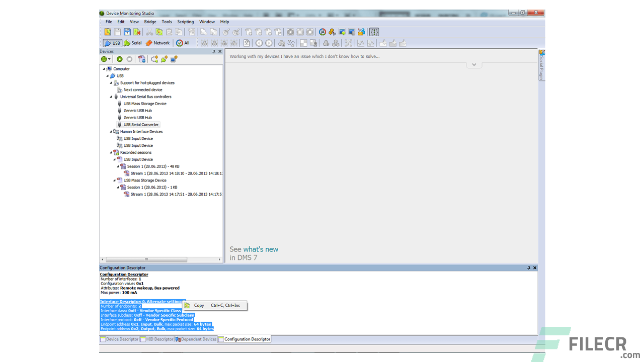Select the USB Serial Converter device
This screenshot has height=362, width=644.
(141, 124)
